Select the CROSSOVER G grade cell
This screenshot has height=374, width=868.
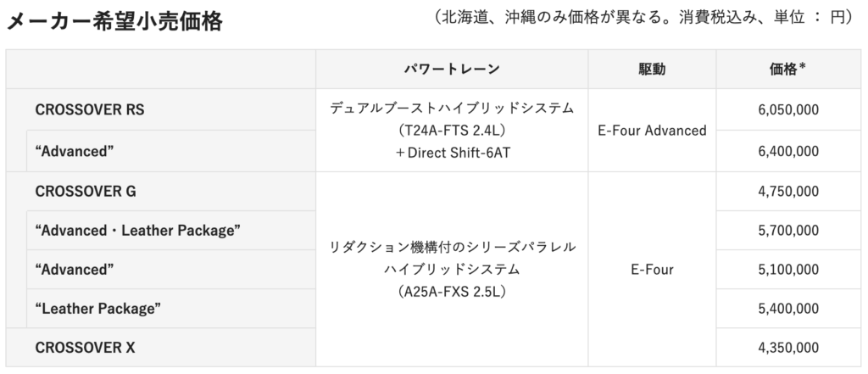[x=160, y=191]
